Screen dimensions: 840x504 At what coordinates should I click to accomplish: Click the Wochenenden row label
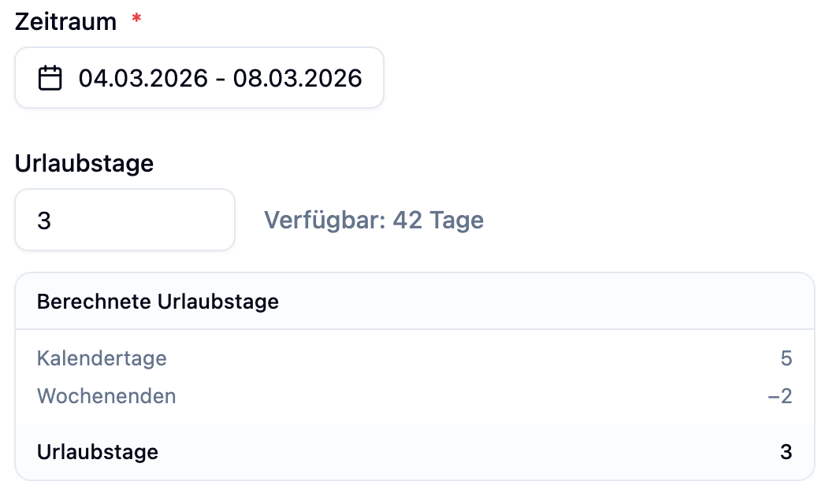106,395
